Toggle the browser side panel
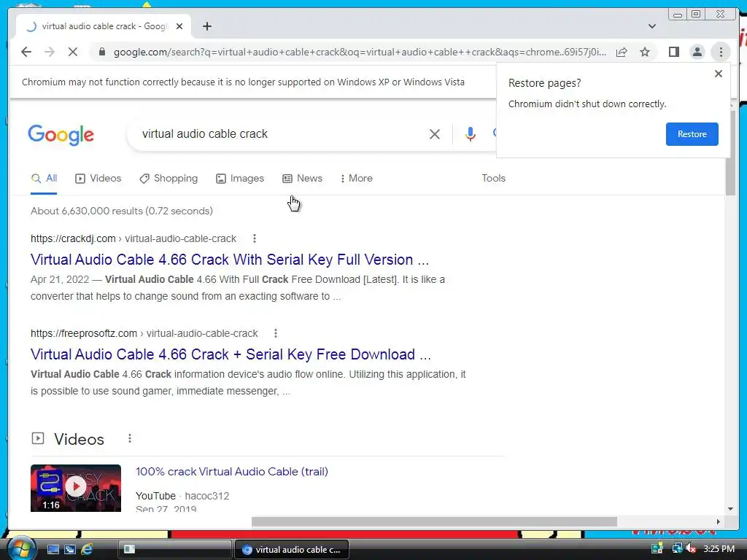This screenshot has height=560, width=747. [673, 52]
